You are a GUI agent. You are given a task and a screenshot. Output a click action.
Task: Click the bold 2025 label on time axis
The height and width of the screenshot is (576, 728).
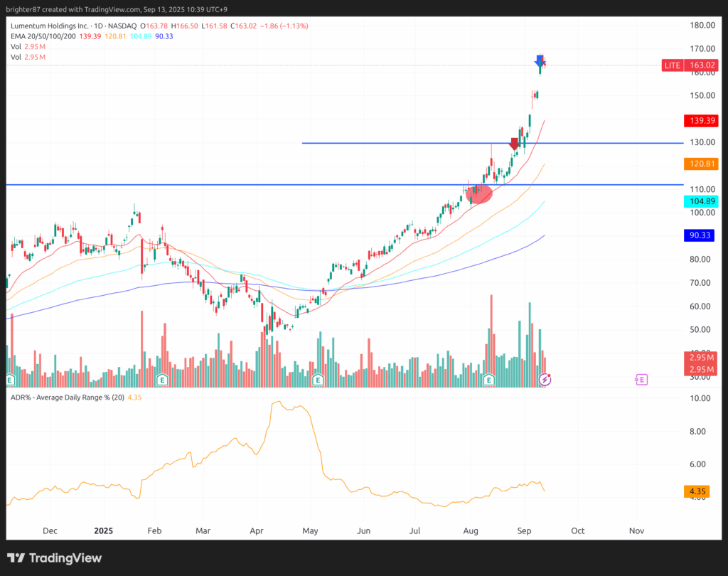point(104,530)
